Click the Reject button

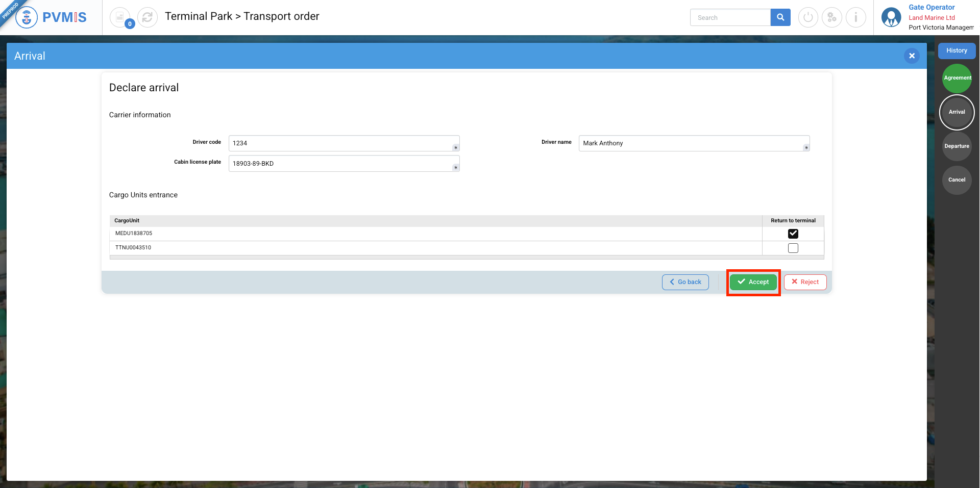click(x=805, y=282)
